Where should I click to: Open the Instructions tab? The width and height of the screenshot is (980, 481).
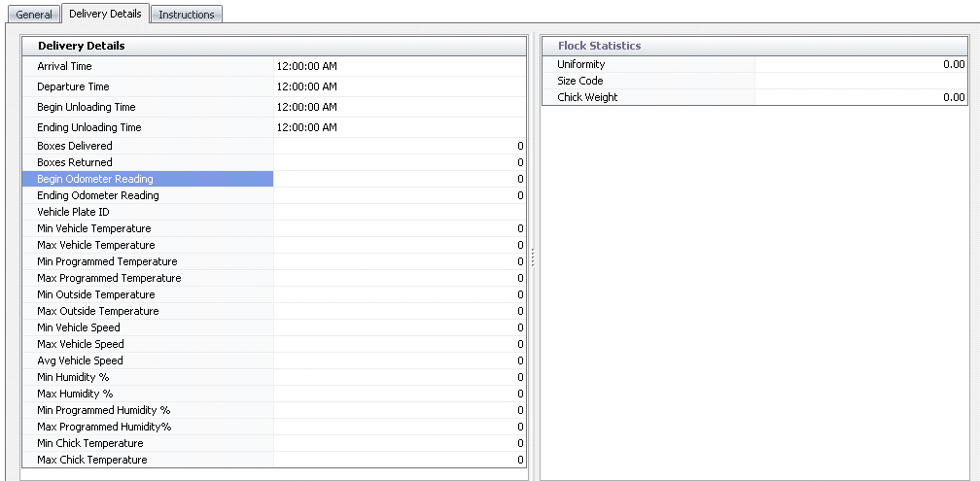click(186, 15)
